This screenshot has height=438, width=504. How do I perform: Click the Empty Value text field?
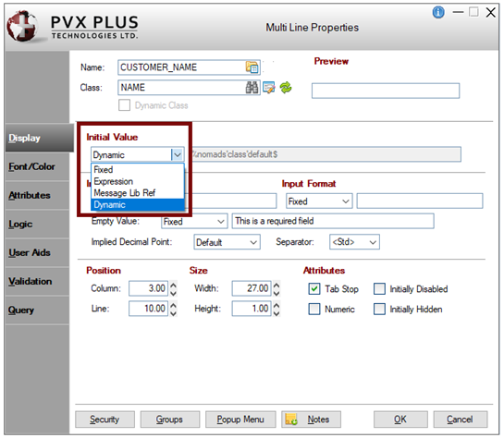(333, 221)
